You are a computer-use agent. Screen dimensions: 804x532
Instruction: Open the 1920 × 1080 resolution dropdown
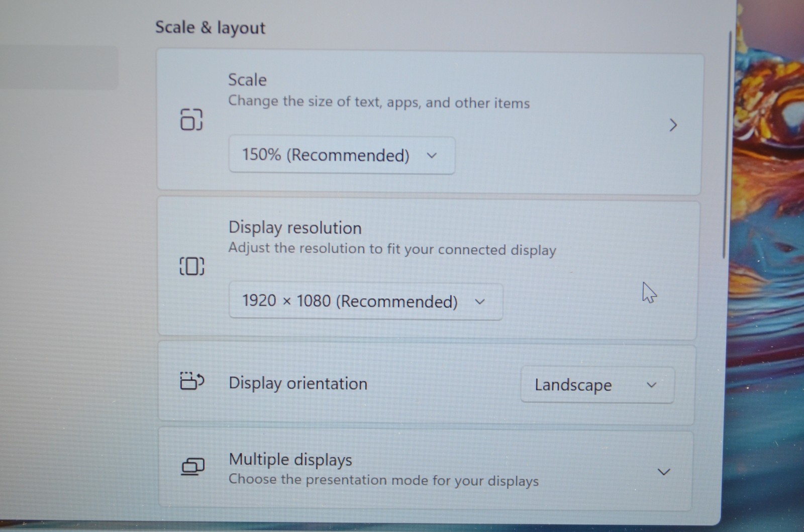[365, 301]
